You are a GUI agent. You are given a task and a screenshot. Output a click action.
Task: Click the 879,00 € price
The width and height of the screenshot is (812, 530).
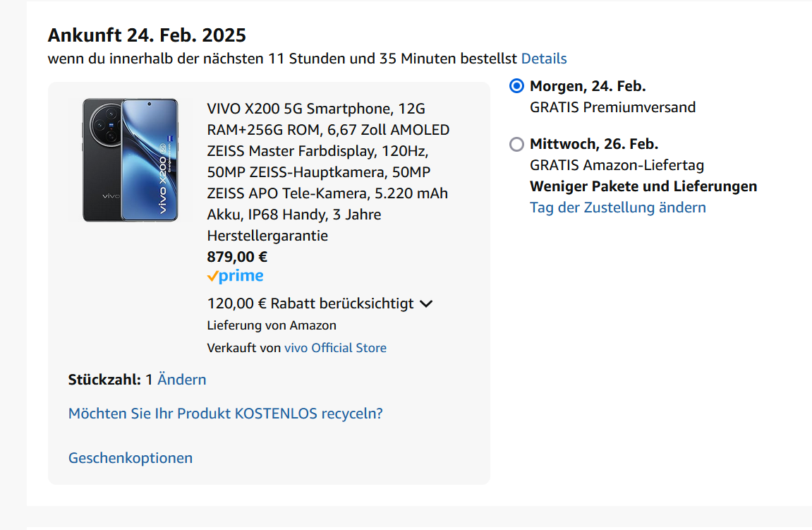237,257
